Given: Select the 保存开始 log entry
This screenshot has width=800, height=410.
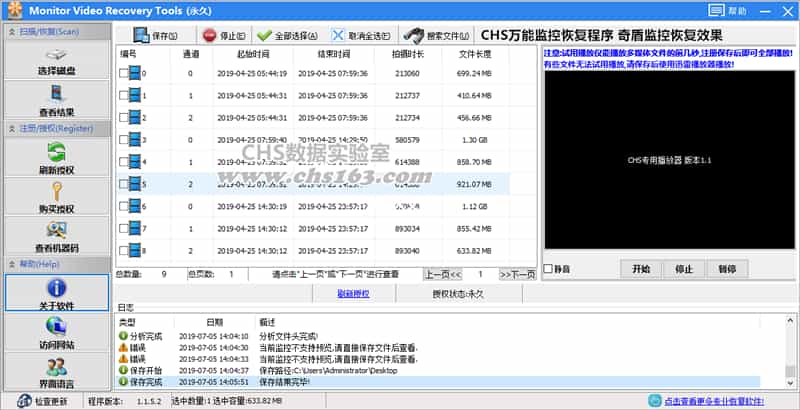Looking at the screenshot, I should pyautogui.click(x=438, y=370).
